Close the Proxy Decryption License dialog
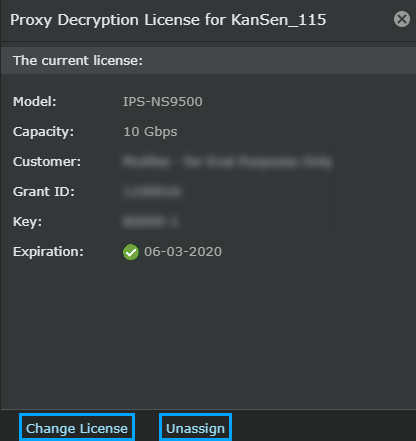 [x=402, y=19]
